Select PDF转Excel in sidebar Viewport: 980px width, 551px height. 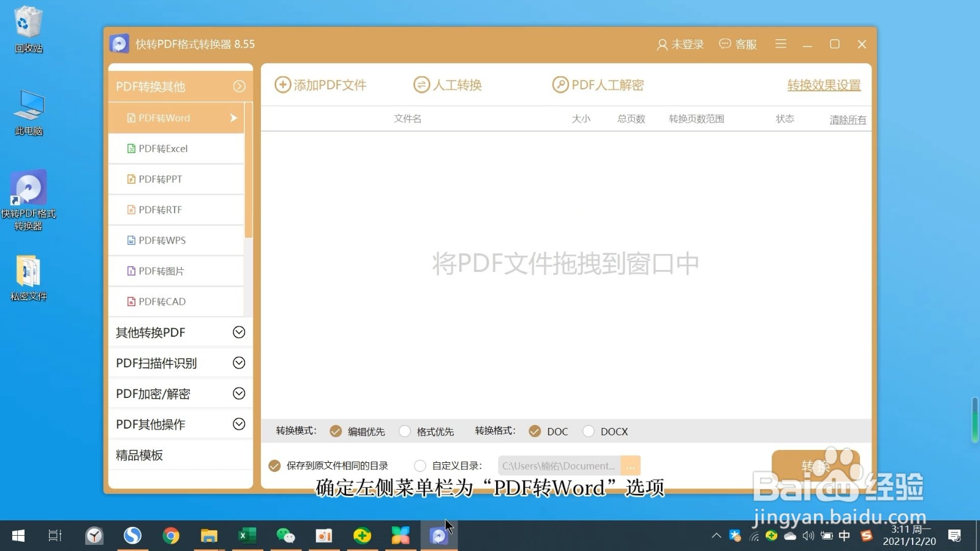tap(176, 149)
